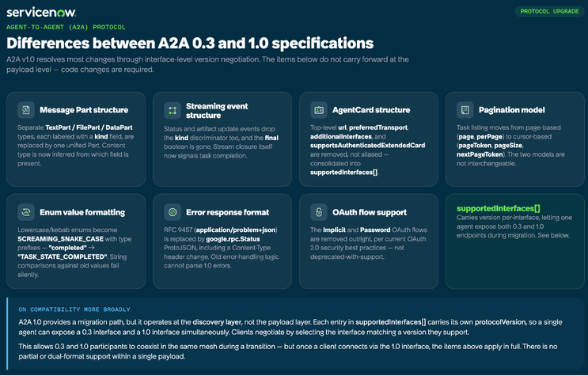Image resolution: width=588 pixels, height=376 pixels.
Task: Click the ON COMPATIBILITY MORE BROADLY heading
Action: pyautogui.click(x=74, y=310)
